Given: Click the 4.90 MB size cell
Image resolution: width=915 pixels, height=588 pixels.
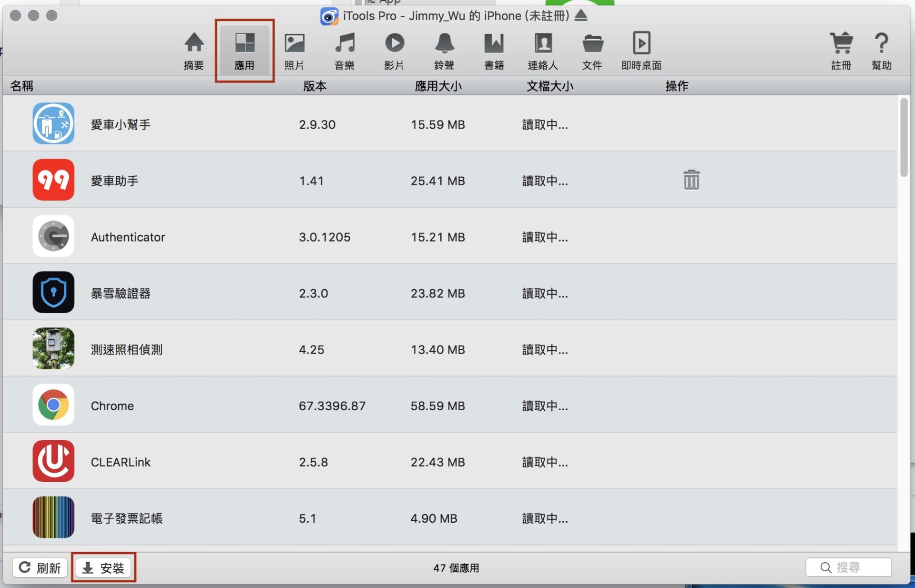Looking at the screenshot, I should (434, 518).
